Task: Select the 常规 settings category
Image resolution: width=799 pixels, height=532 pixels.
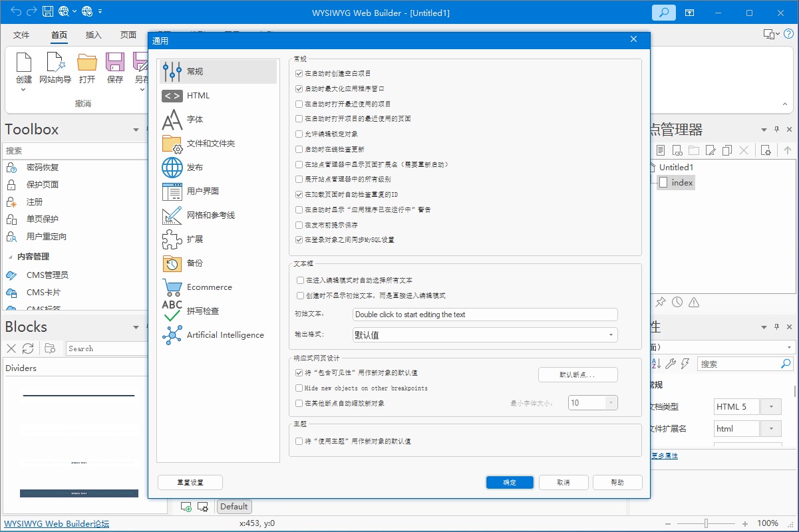Action: [x=218, y=72]
